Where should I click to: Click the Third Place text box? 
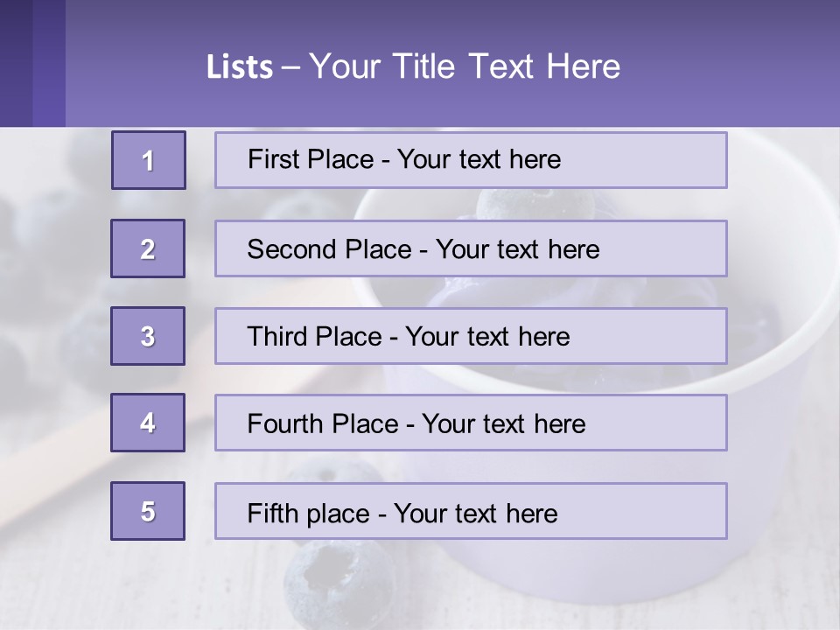click(x=471, y=336)
